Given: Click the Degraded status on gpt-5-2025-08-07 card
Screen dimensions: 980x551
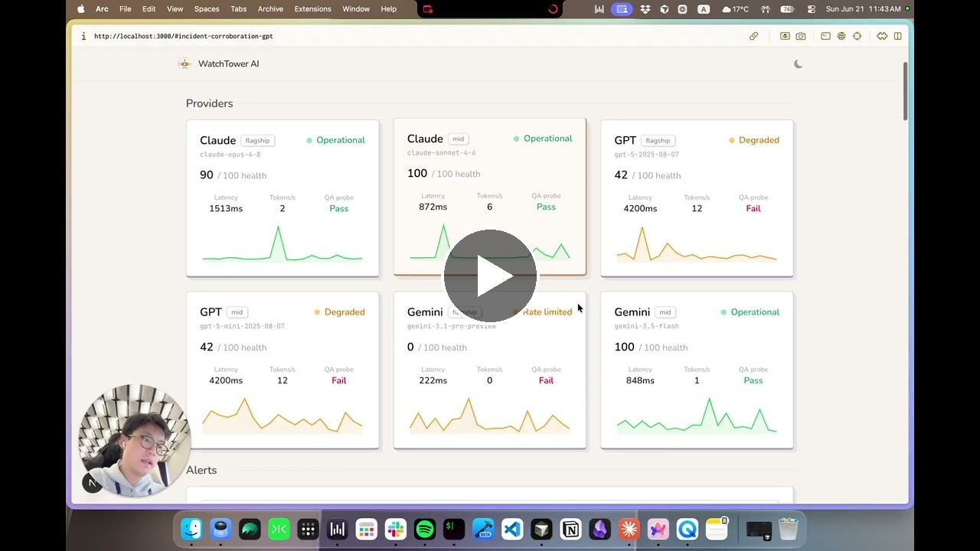Looking at the screenshot, I should (x=754, y=140).
